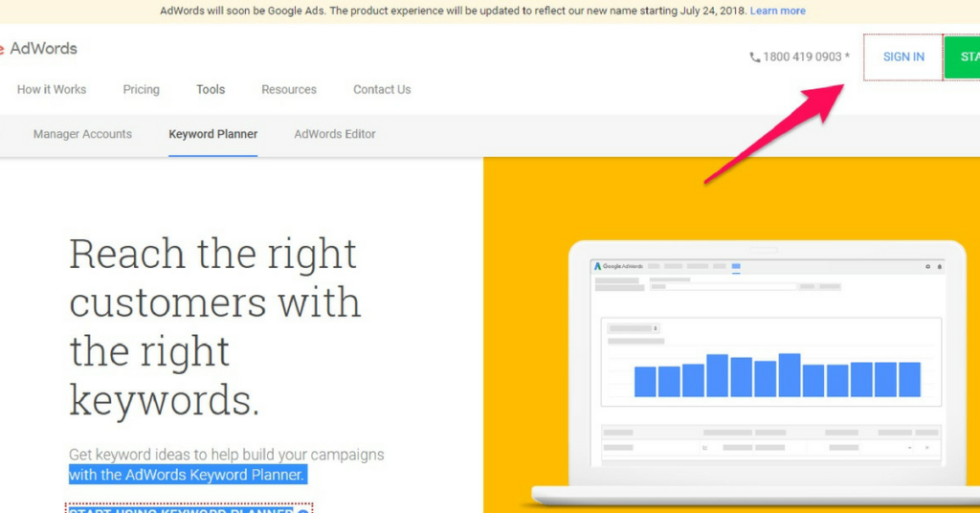Click the phone icon beside 1800 number

pos(755,57)
